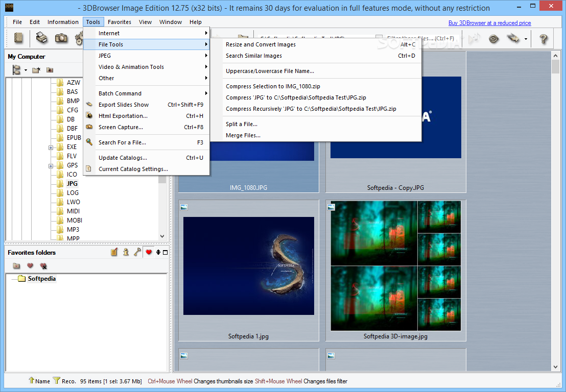The height and width of the screenshot is (392, 566).
Task: Select the Softpedia 3D-image.jpg thumbnail
Action: click(x=395, y=271)
